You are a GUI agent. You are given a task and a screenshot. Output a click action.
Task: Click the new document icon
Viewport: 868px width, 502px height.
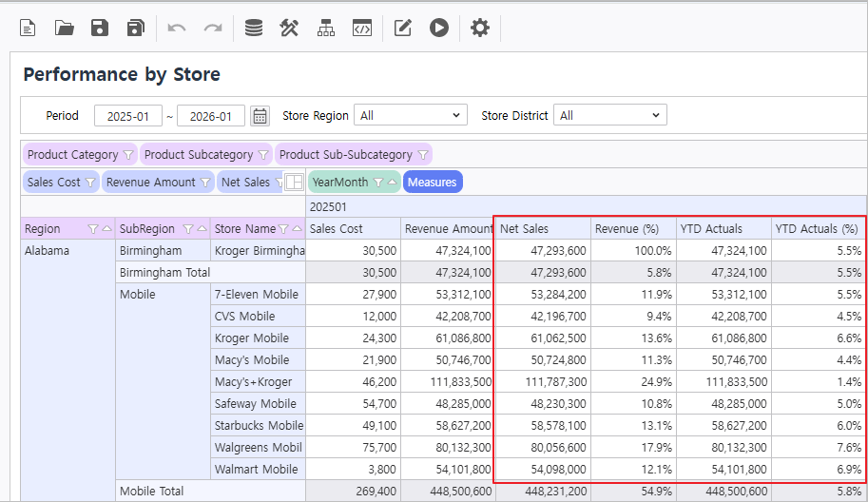[29, 29]
